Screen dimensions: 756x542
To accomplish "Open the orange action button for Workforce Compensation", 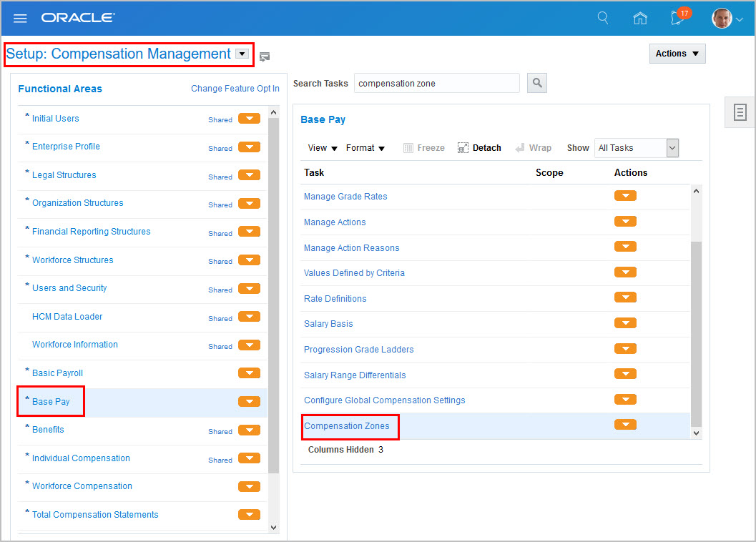I will 250,486.
